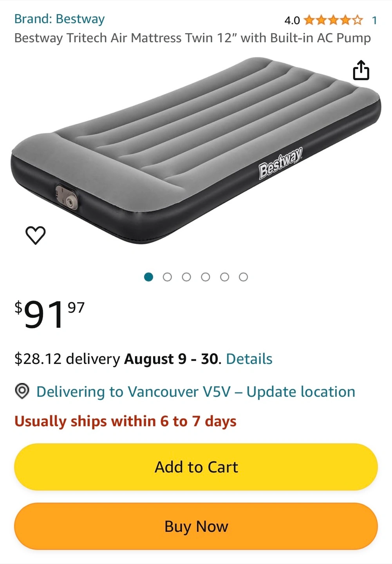The image size is (392, 564).
Task: Go to the sixth product image dot
Action: pos(243,277)
